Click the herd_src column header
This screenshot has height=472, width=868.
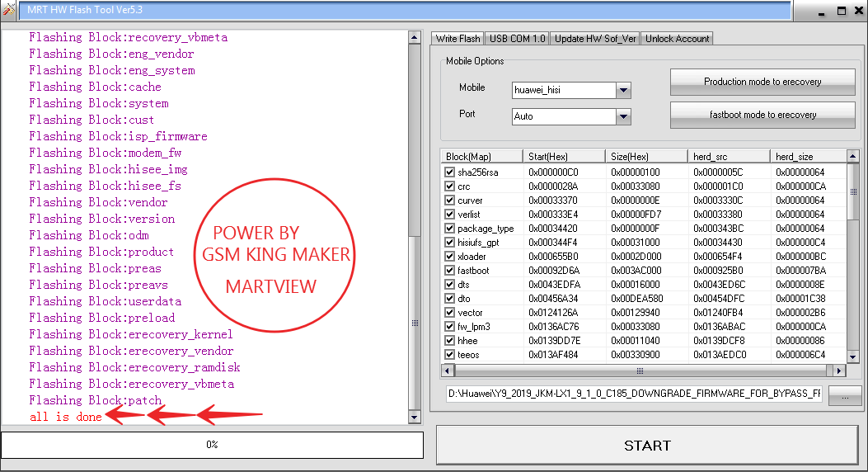pos(729,156)
